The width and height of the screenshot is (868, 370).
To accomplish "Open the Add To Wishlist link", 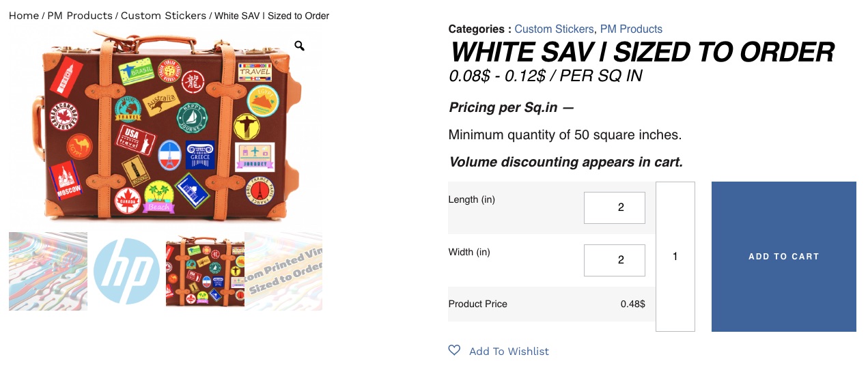I will tap(509, 351).
